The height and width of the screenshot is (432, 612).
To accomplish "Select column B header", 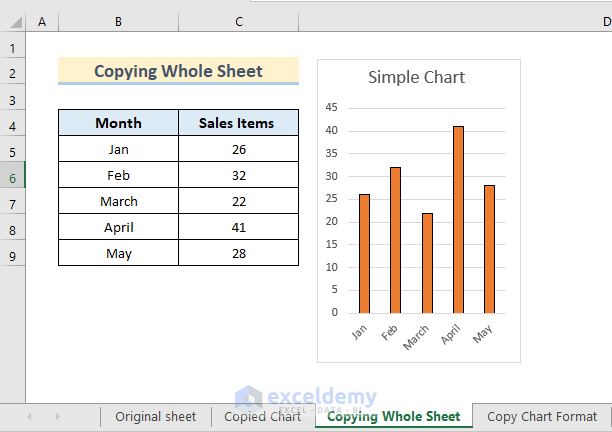I will pyautogui.click(x=118, y=21).
